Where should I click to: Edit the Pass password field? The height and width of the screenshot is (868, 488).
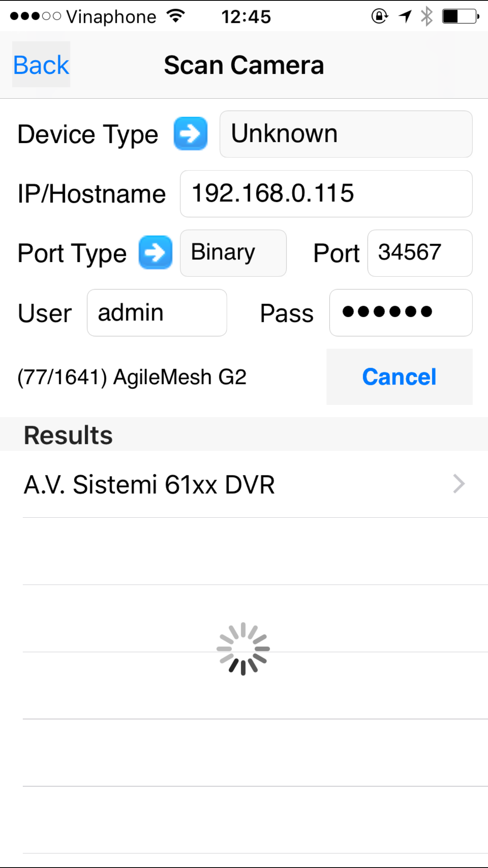pyautogui.click(x=401, y=313)
